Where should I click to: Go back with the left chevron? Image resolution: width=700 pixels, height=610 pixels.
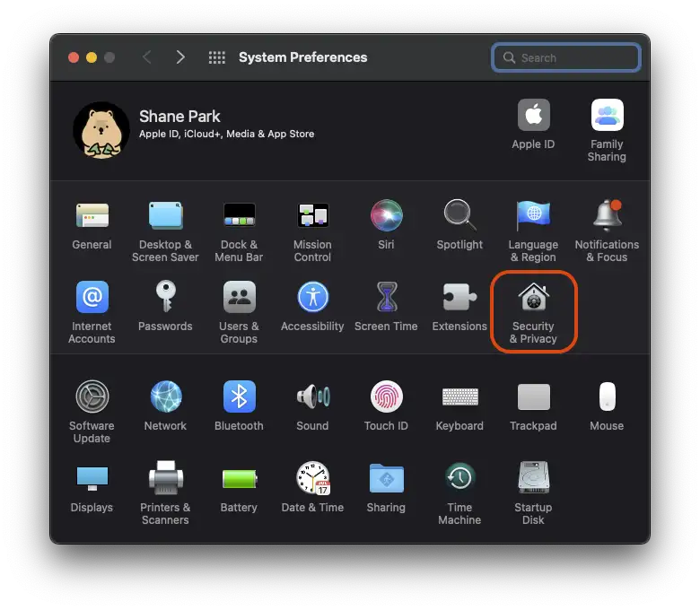[x=147, y=57]
